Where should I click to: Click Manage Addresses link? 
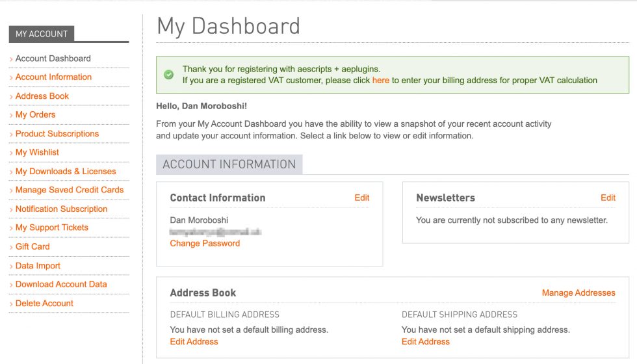click(x=578, y=292)
